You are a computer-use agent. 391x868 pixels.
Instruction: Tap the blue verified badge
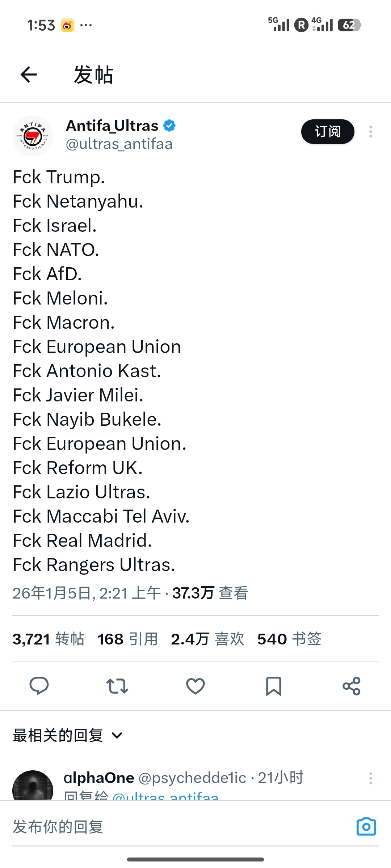[x=169, y=125]
